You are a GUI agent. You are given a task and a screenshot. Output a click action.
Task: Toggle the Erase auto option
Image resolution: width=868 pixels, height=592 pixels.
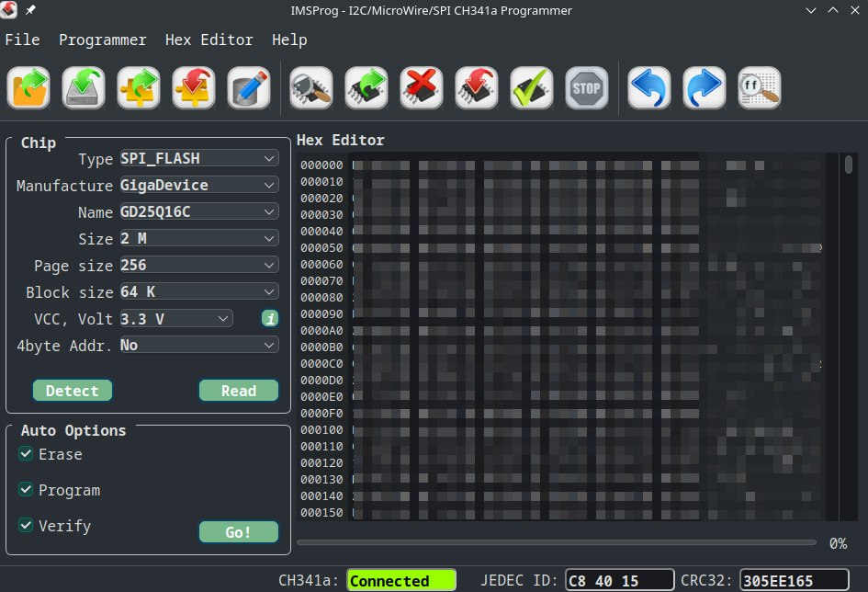[26, 454]
